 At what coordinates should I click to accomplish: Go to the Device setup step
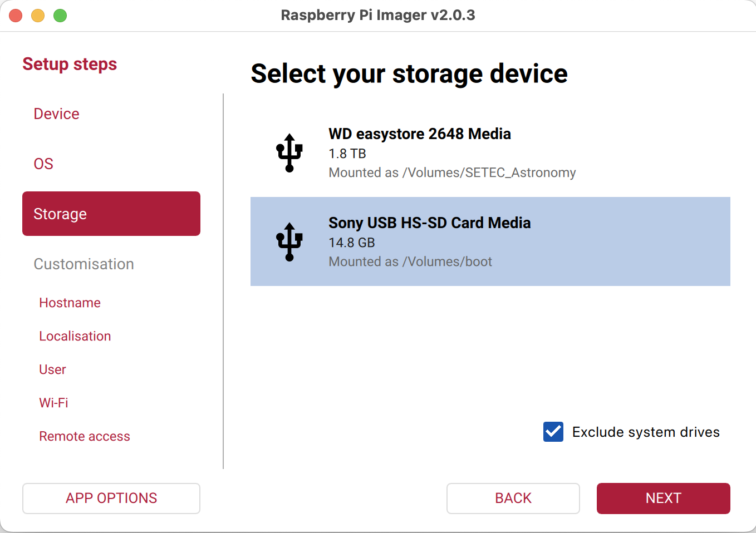(x=57, y=114)
